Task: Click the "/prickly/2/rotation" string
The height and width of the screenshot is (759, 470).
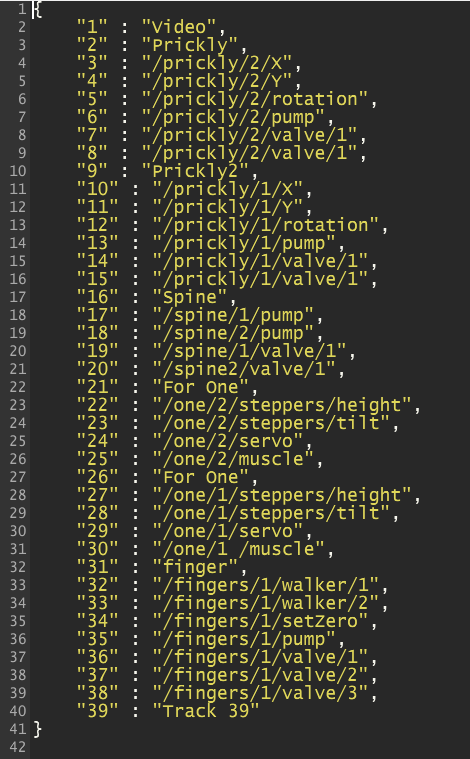Action: coord(255,99)
